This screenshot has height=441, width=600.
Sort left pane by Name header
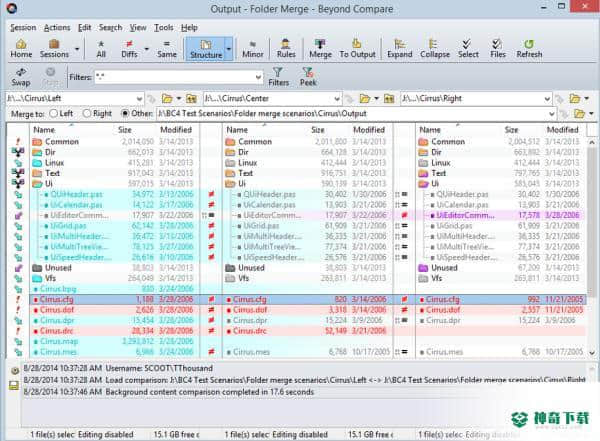(44, 130)
